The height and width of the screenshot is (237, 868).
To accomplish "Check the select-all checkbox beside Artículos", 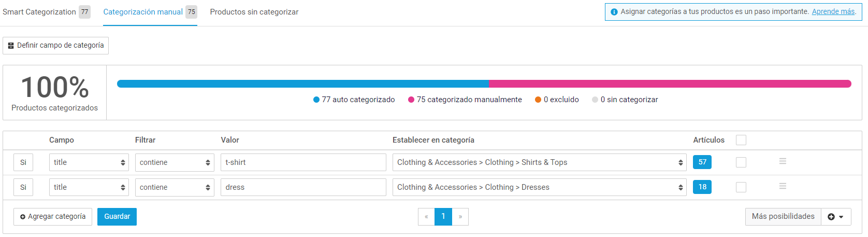I will coord(741,140).
